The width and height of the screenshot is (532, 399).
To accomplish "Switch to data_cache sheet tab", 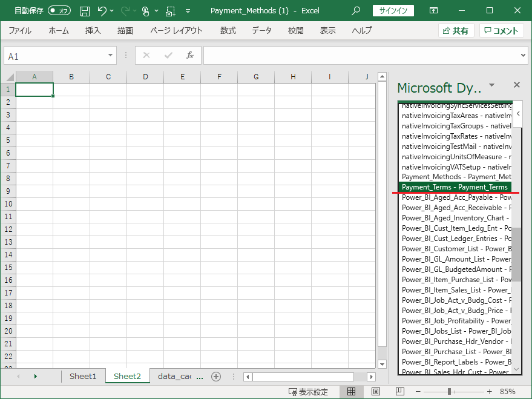I will (x=174, y=376).
